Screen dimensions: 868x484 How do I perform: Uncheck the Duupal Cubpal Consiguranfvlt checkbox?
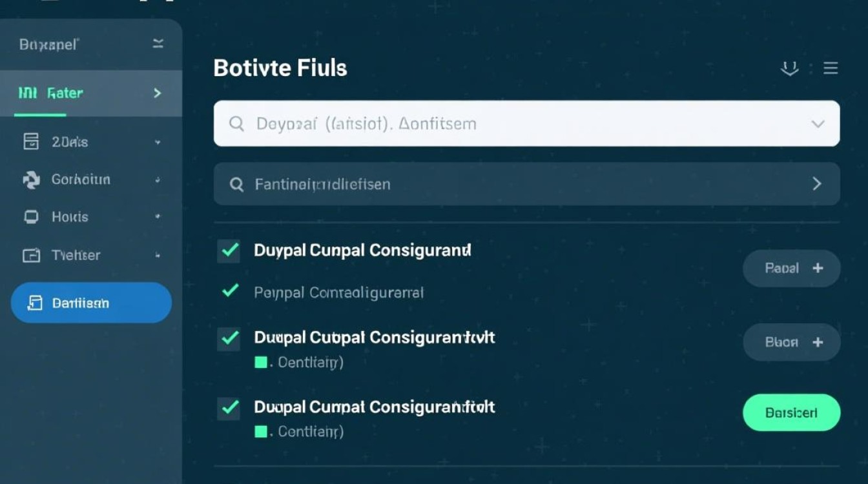pos(229,338)
